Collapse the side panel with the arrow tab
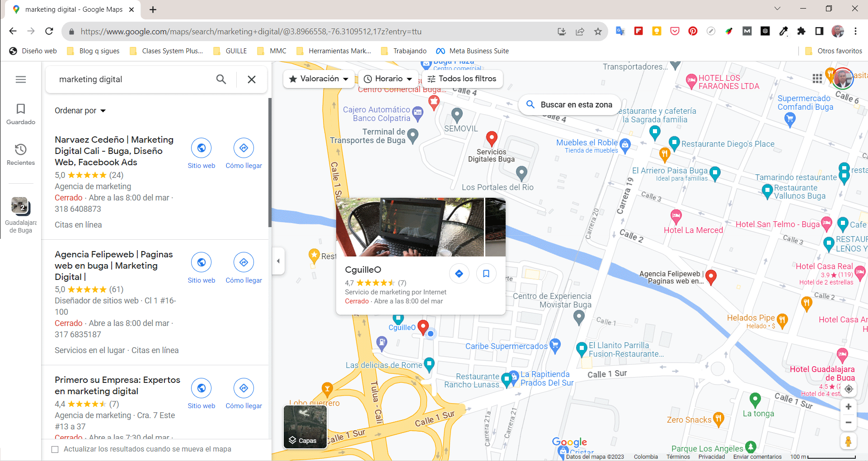868x461 pixels. click(x=278, y=261)
